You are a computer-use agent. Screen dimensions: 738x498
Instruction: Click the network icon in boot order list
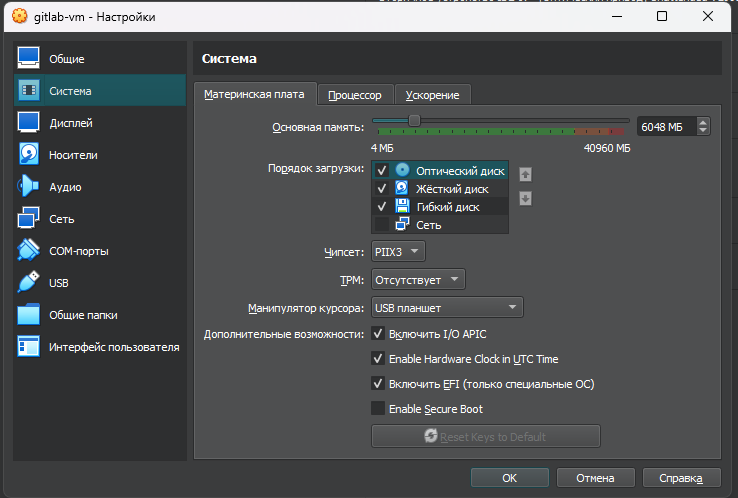click(x=402, y=224)
